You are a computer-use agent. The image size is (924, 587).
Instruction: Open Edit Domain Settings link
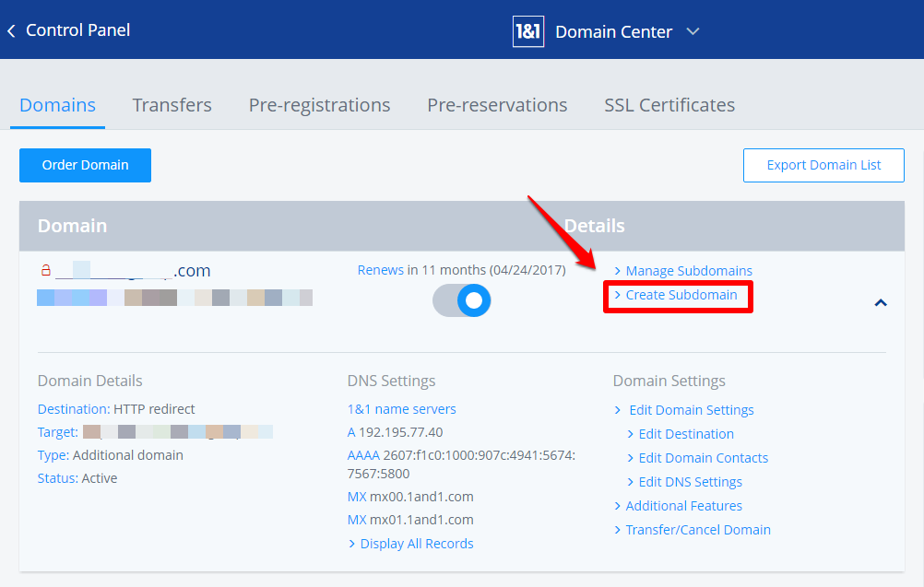pos(692,410)
